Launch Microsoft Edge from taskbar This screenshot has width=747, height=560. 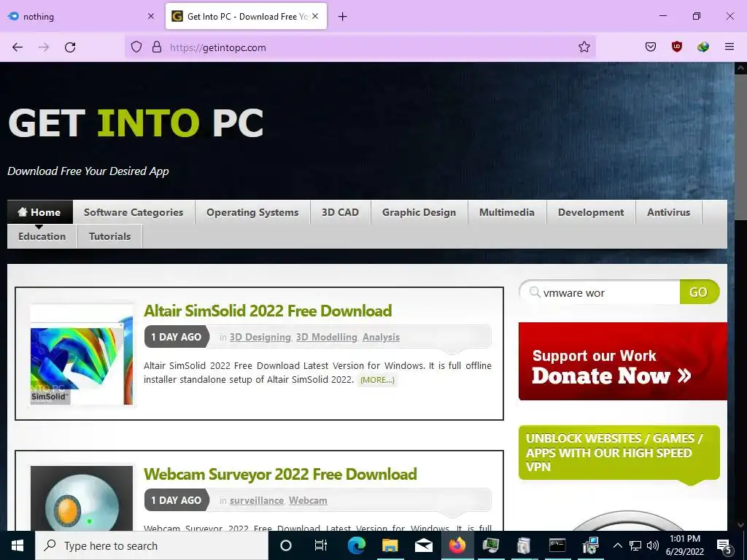pyautogui.click(x=356, y=545)
